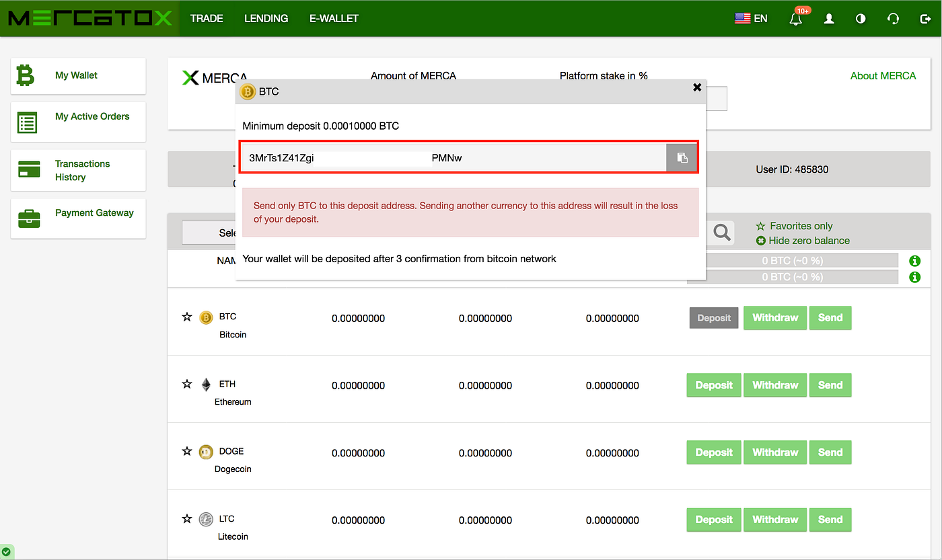942x560 pixels.
Task: Click the lower 0 BTC (~0 %) bar
Action: tap(793, 277)
